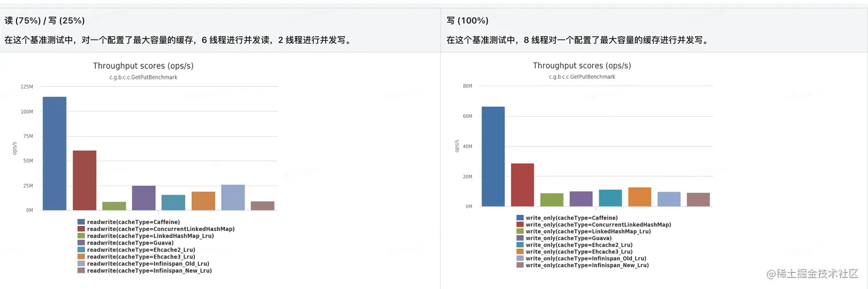Click the orange Ehcache3 bar in write-only chart

(x=640, y=197)
